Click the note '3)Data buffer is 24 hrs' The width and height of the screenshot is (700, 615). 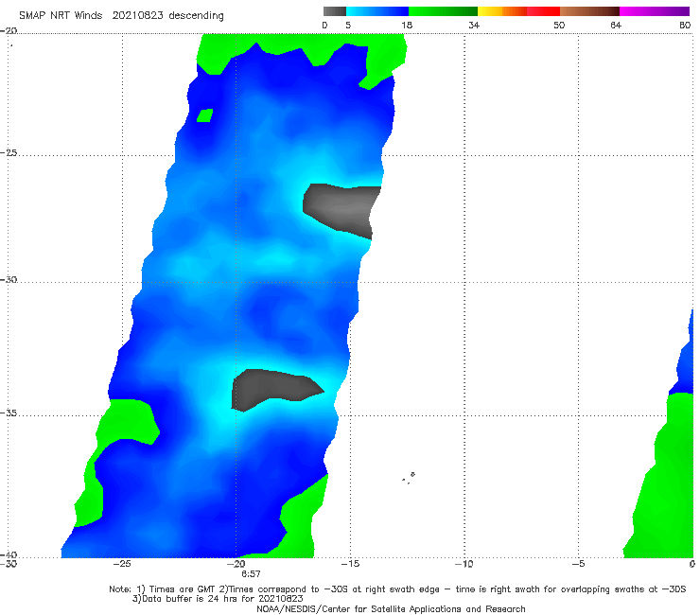218,599
